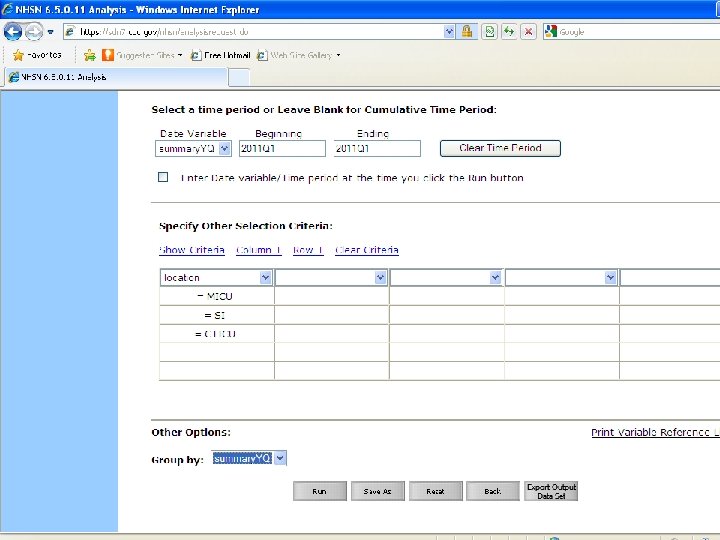Open the Web Slice Gallery item
Viewport: 720px width, 540px height.
click(x=295, y=55)
